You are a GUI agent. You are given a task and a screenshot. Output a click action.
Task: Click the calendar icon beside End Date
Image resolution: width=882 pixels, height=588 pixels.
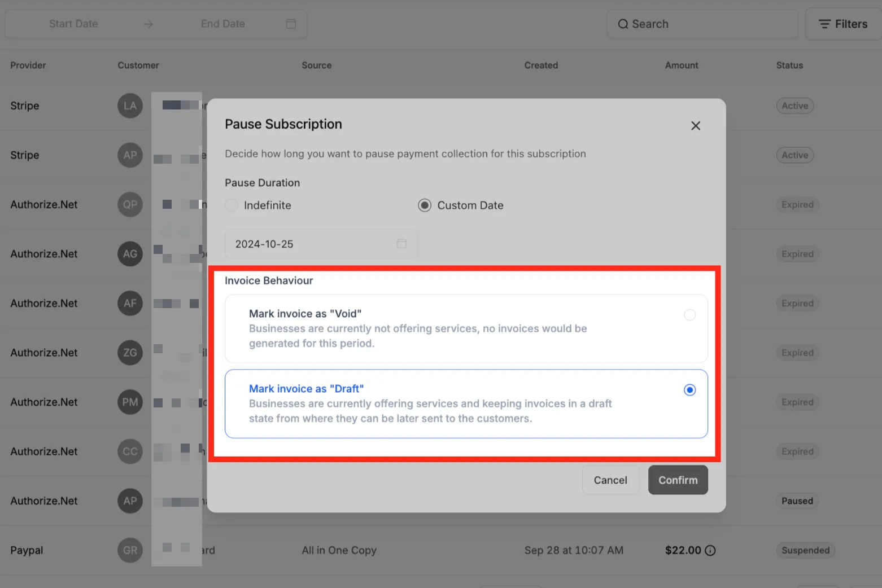coord(291,24)
